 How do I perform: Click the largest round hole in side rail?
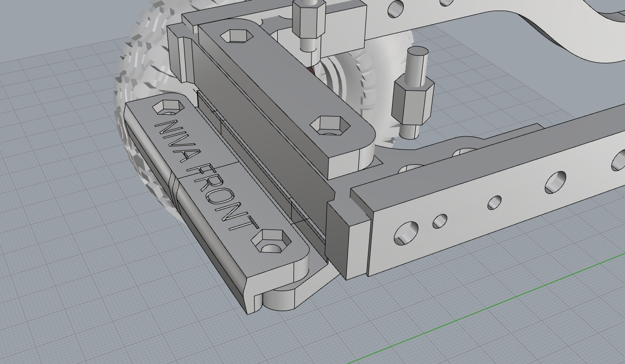[x=406, y=233]
